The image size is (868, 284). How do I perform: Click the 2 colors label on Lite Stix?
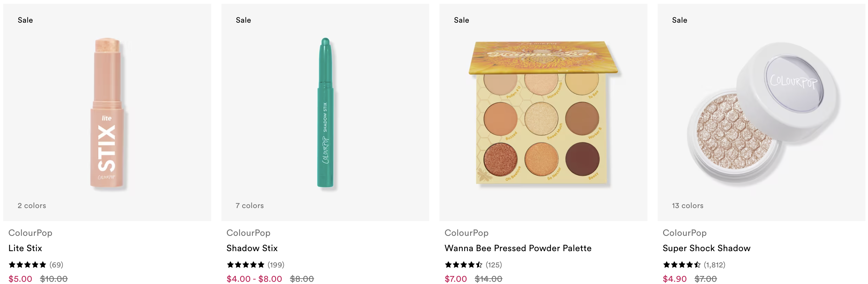tap(32, 206)
